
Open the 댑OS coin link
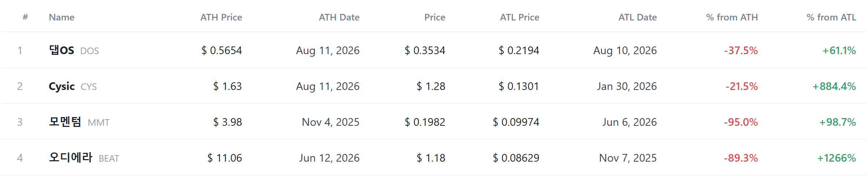(62, 50)
